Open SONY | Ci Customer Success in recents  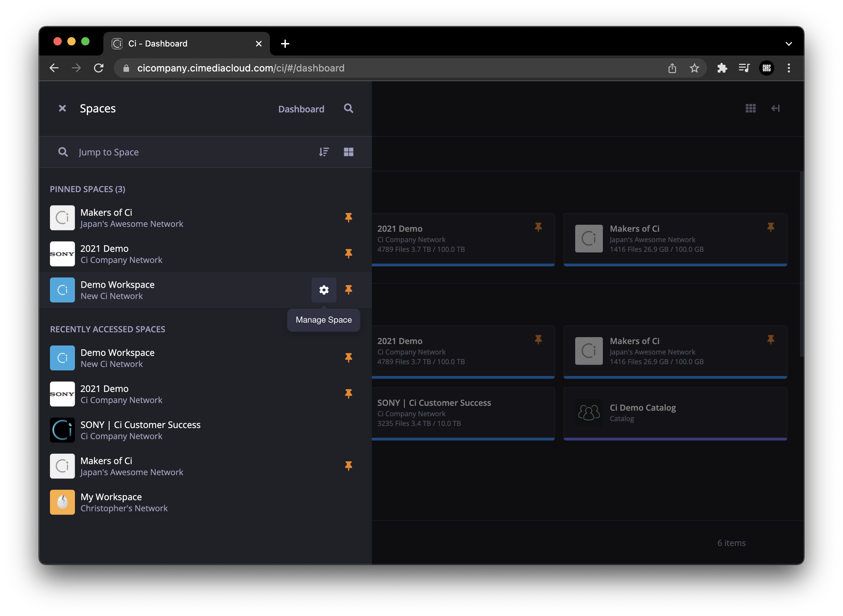point(205,430)
